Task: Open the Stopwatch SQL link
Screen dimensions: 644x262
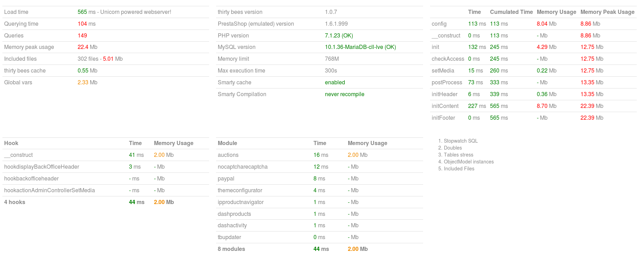Action: click(461, 141)
